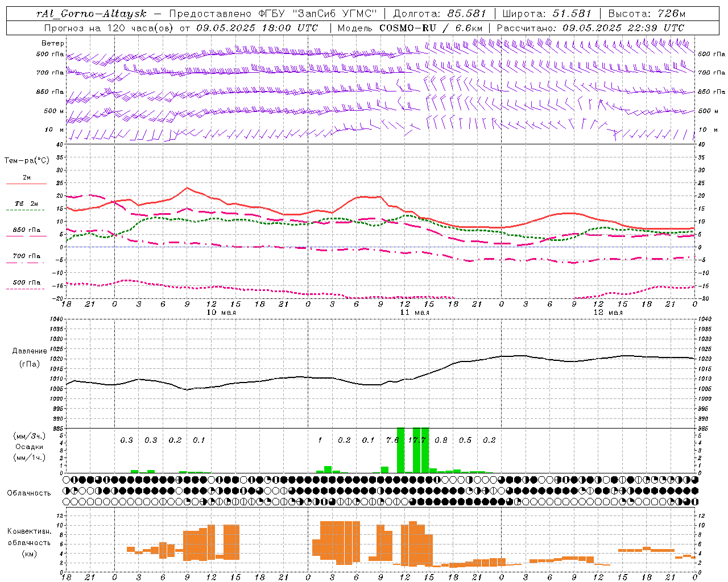Click the precipitation value "0.5"
Viewport: 728px width, 582px height.
465,440
